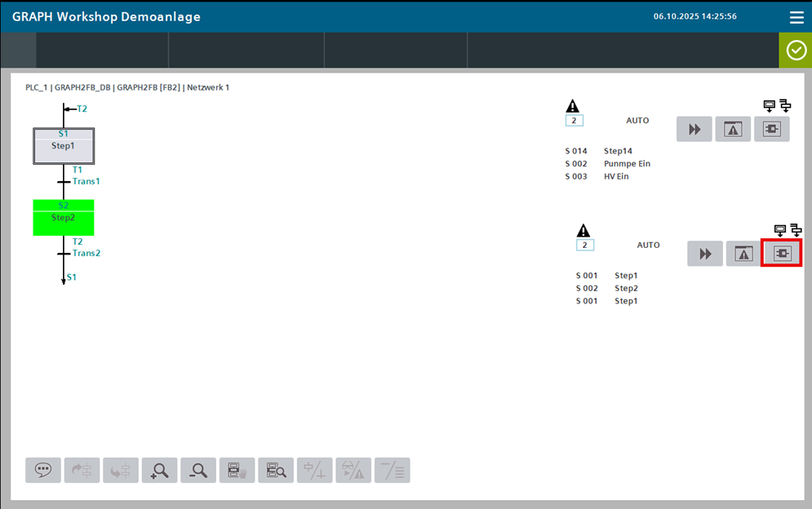Viewport: 812px width, 509px height.
Task: Select the active green S2 Step2 box
Action: point(64,218)
